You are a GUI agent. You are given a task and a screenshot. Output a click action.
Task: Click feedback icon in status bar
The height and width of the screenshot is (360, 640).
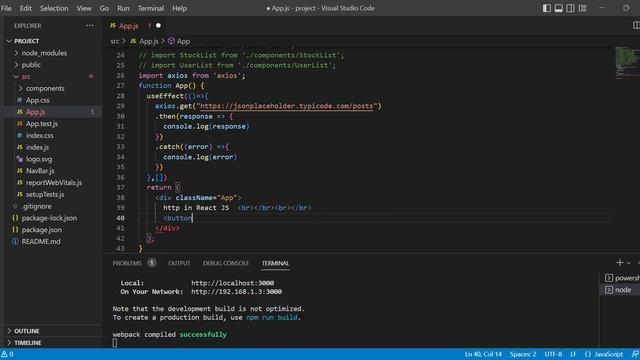pos(635,354)
